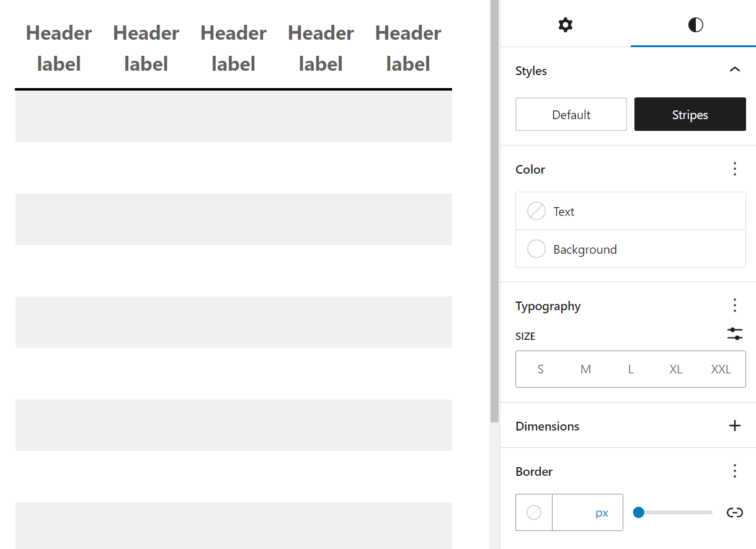Open the border color swatch
The width and height of the screenshot is (756, 549).
click(x=534, y=512)
